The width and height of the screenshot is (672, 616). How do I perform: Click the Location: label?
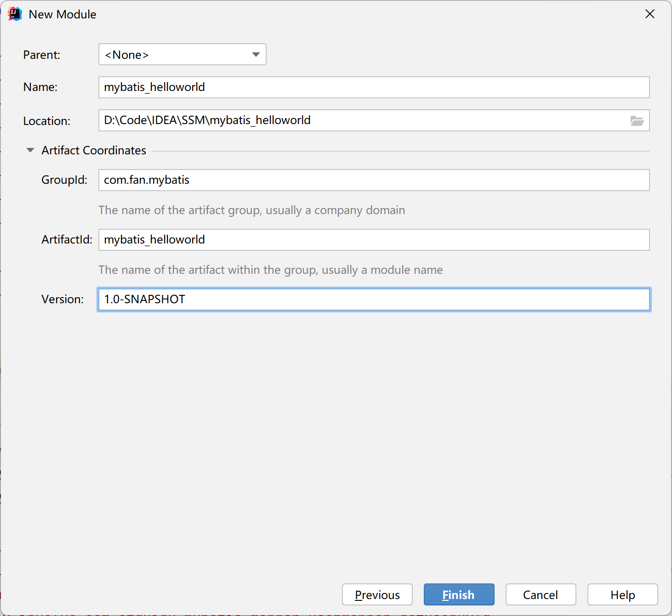(47, 121)
